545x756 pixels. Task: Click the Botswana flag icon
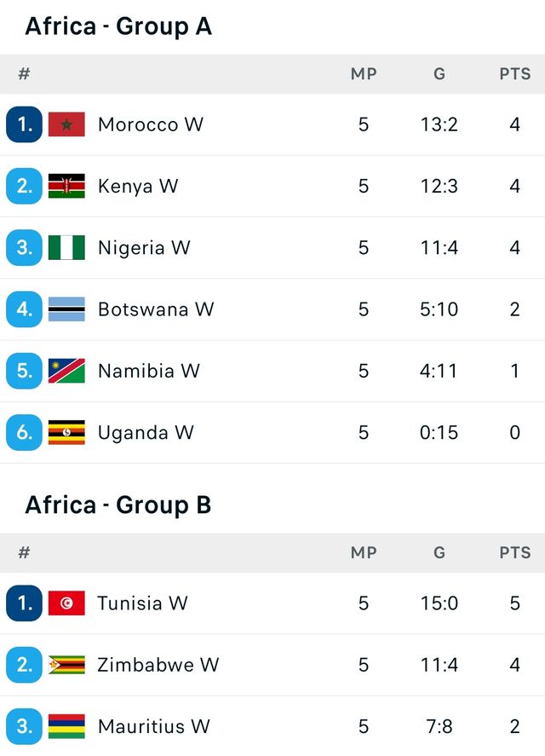tap(66, 309)
